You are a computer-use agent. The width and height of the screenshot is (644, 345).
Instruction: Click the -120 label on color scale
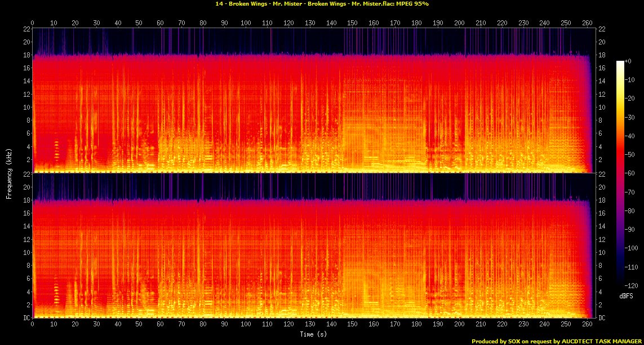click(631, 285)
